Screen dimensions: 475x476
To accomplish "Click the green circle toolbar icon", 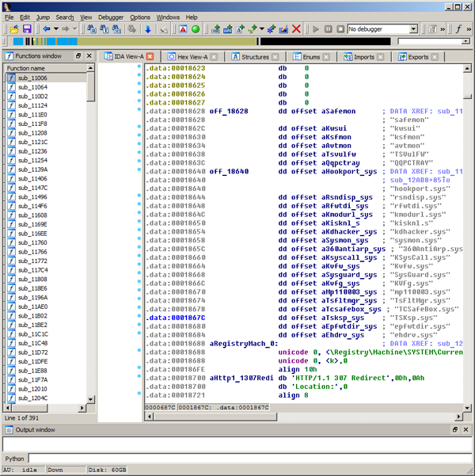I will [196, 29].
